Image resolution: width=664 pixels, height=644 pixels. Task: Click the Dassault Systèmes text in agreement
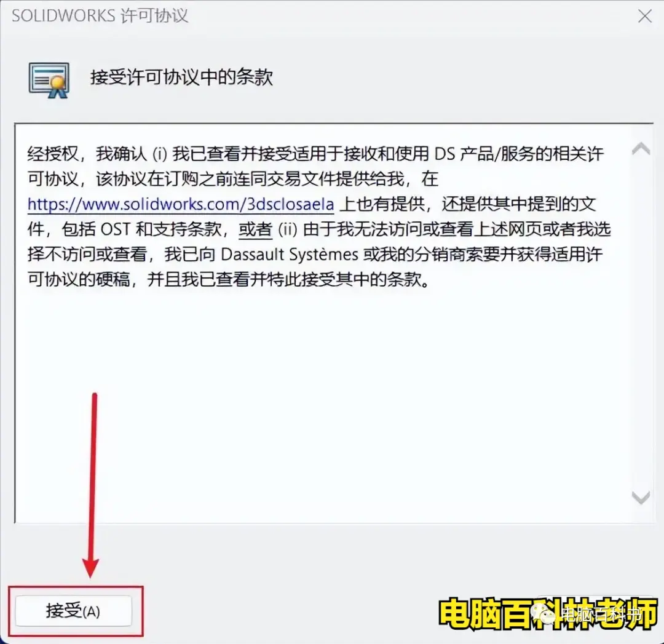click(290, 255)
